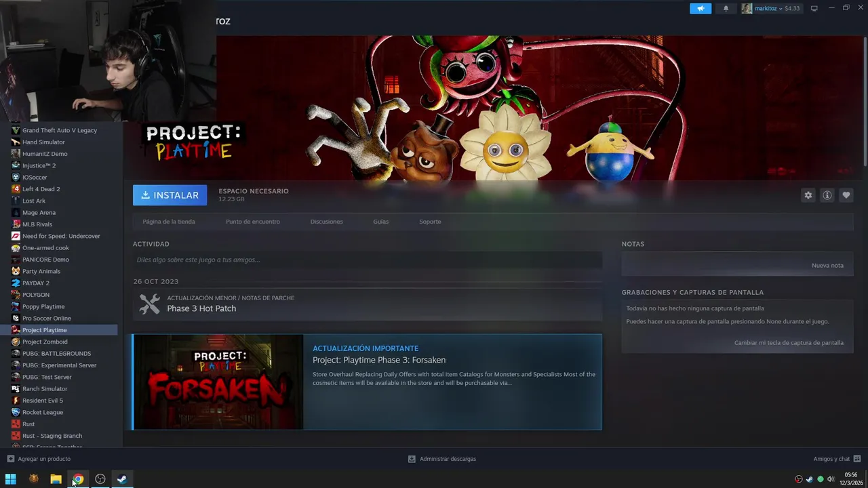This screenshot has height=488, width=868.
Task: Click the Rocket League game icon in library
Action: [x=16, y=412]
